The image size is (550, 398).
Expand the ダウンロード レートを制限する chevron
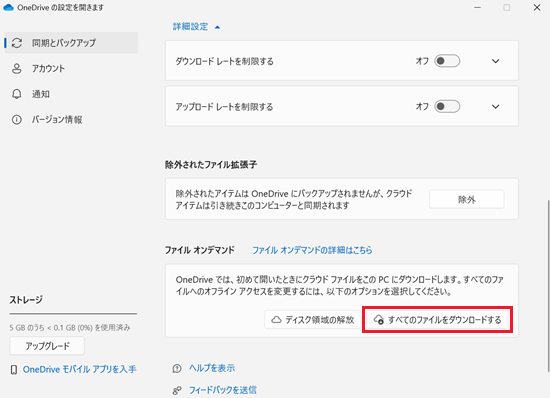pyautogui.click(x=495, y=61)
